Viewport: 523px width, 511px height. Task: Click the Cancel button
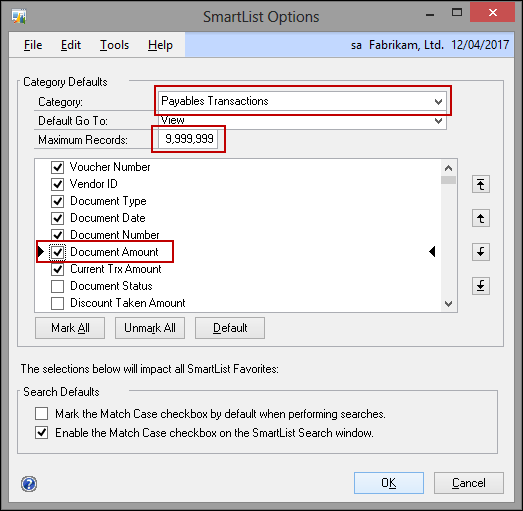(469, 483)
